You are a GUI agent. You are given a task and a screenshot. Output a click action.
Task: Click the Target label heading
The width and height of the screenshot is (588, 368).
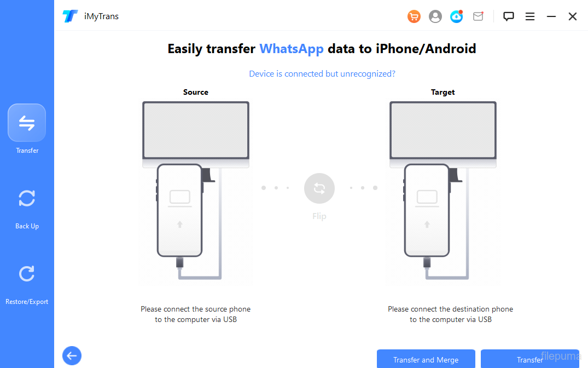click(443, 92)
